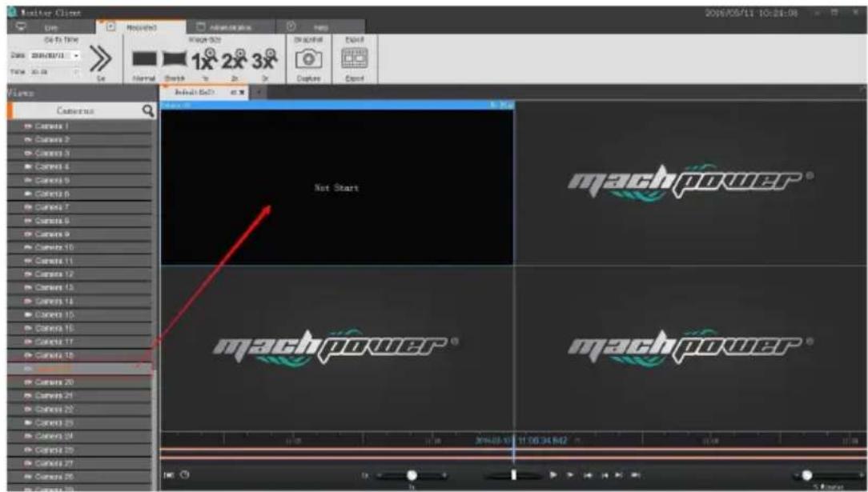This screenshot has height=492, width=868.
Task: Adjust the playback speed slider knob
Action: pos(412,475)
